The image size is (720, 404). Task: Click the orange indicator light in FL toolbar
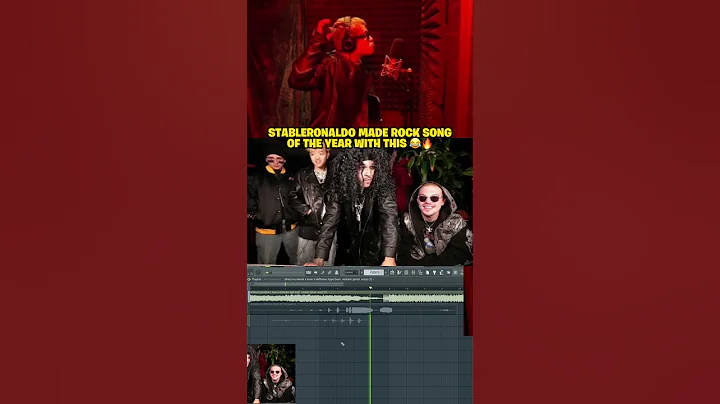267,272
